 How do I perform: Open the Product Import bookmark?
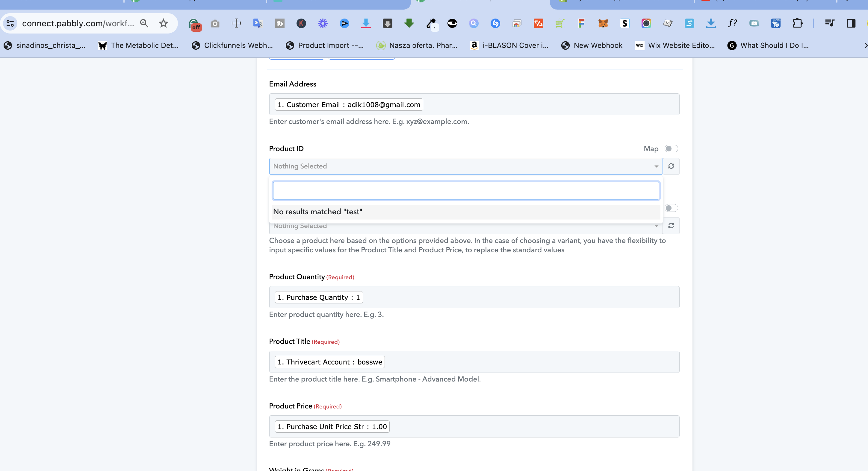pyautogui.click(x=325, y=45)
